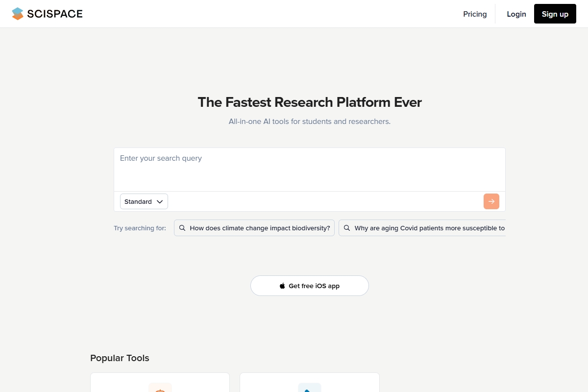
Task: Click magnifier icon on climate change suggestion
Action: (x=182, y=228)
